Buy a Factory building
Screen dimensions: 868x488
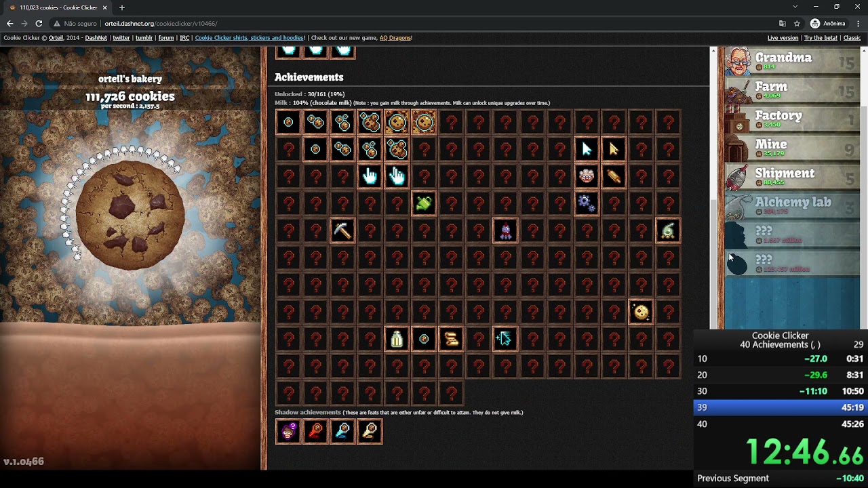pyautogui.click(x=792, y=120)
